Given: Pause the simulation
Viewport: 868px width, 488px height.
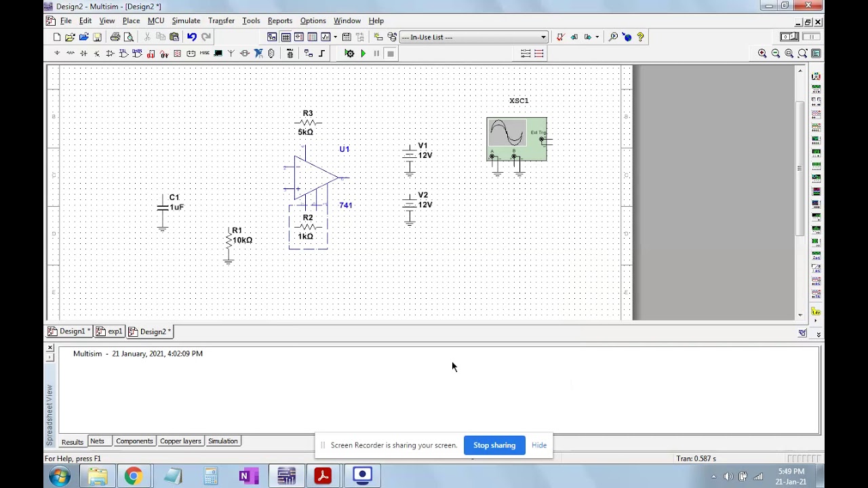Looking at the screenshot, I should click(377, 54).
